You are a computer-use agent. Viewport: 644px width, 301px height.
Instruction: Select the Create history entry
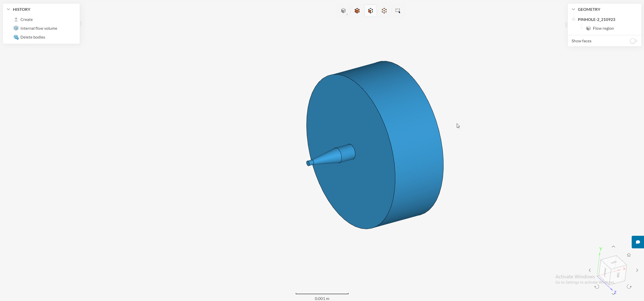pos(26,19)
